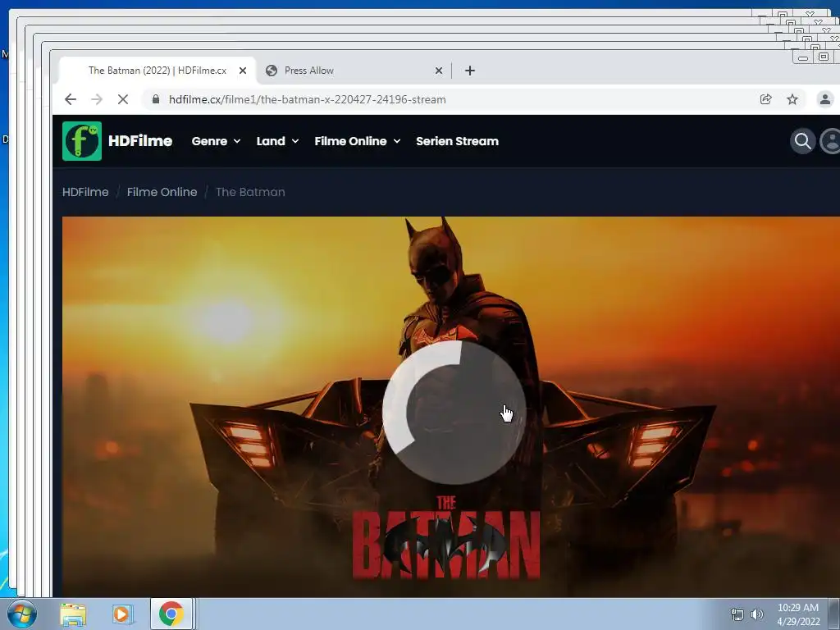Bookmark this page with the star icon

point(792,99)
